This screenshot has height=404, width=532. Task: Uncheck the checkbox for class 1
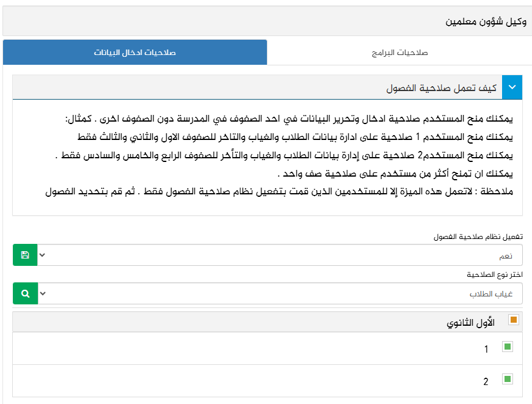[507, 347]
